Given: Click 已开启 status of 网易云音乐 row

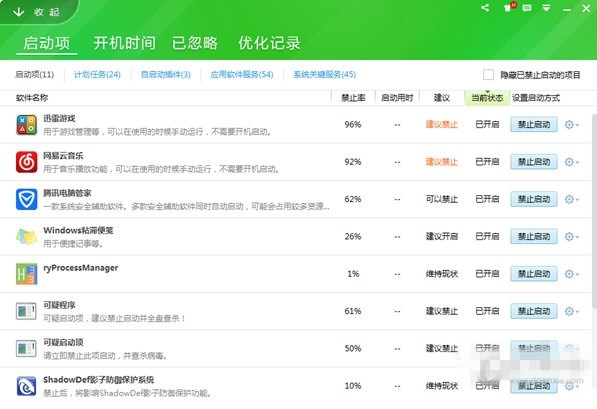Looking at the screenshot, I should pos(487,162).
